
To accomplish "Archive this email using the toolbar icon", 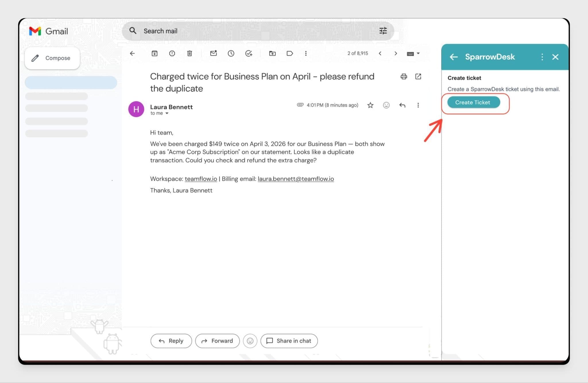I will [x=154, y=53].
